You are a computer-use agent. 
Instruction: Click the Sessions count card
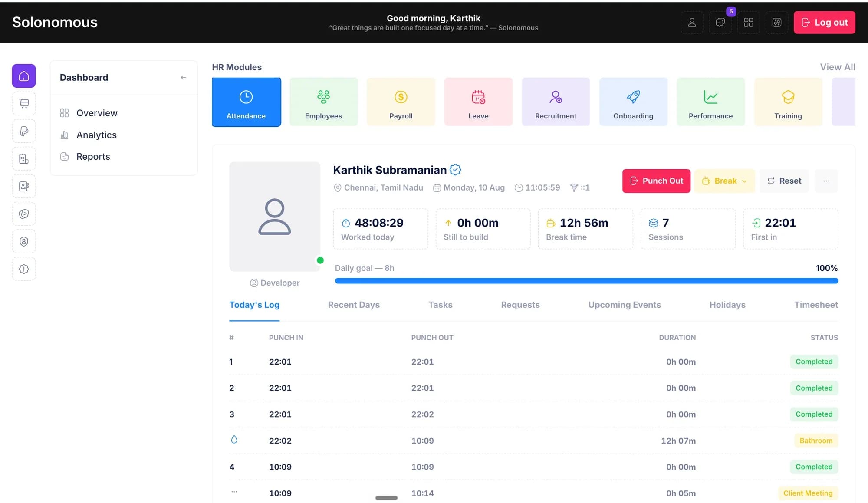(x=688, y=229)
